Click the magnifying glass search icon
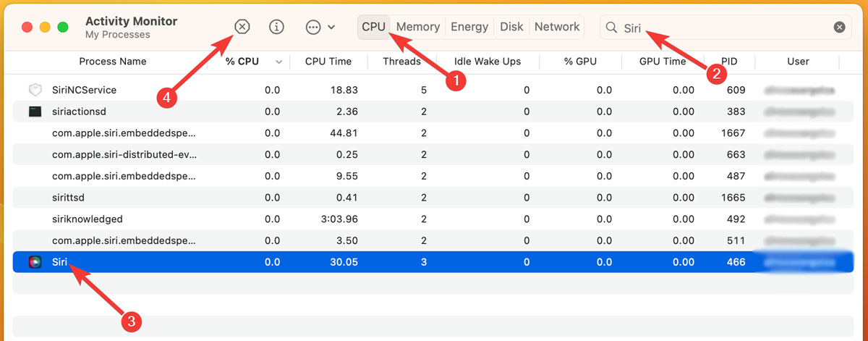Screen dimensions: 868x341 pyautogui.click(x=611, y=27)
